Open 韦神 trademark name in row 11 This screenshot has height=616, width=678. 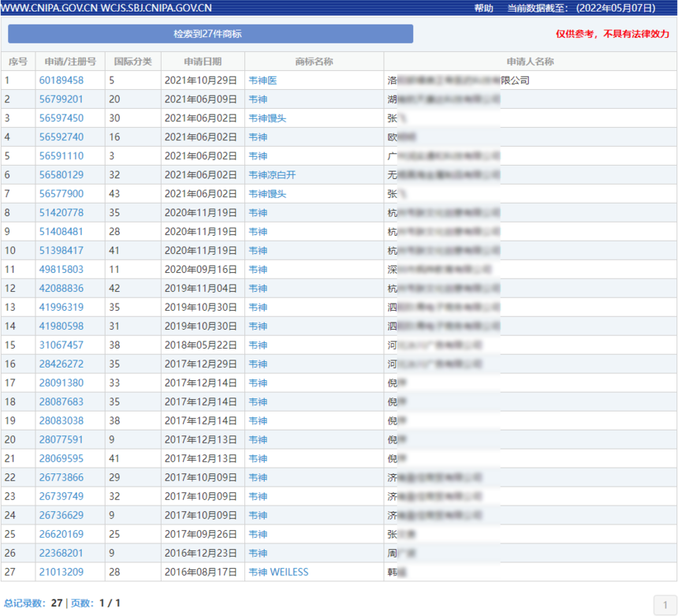[258, 269]
